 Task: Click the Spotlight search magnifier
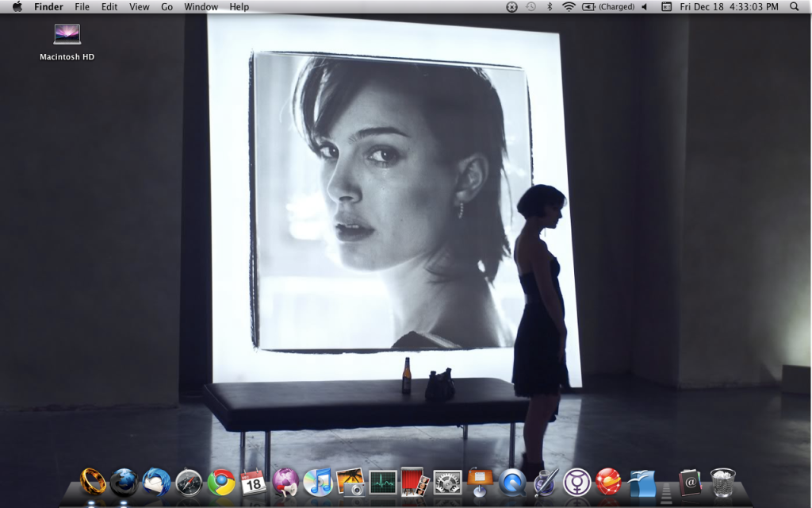(795, 6)
